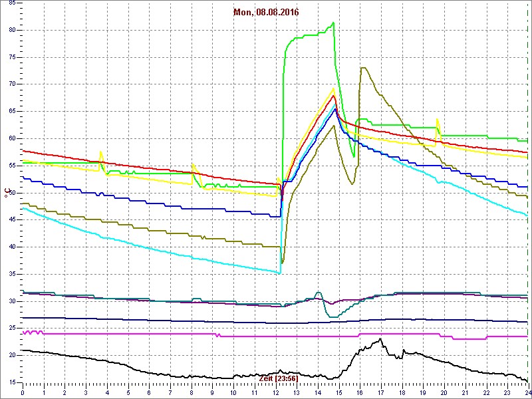
Task: Click hour 13 on the time axis
Action: [296, 392]
